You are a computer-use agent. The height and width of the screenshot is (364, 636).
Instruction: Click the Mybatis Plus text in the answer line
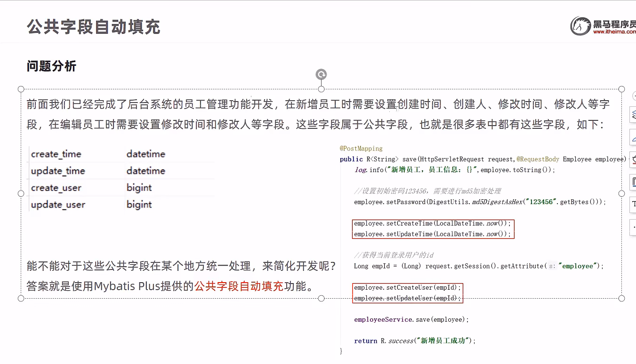(x=127, y=286)
